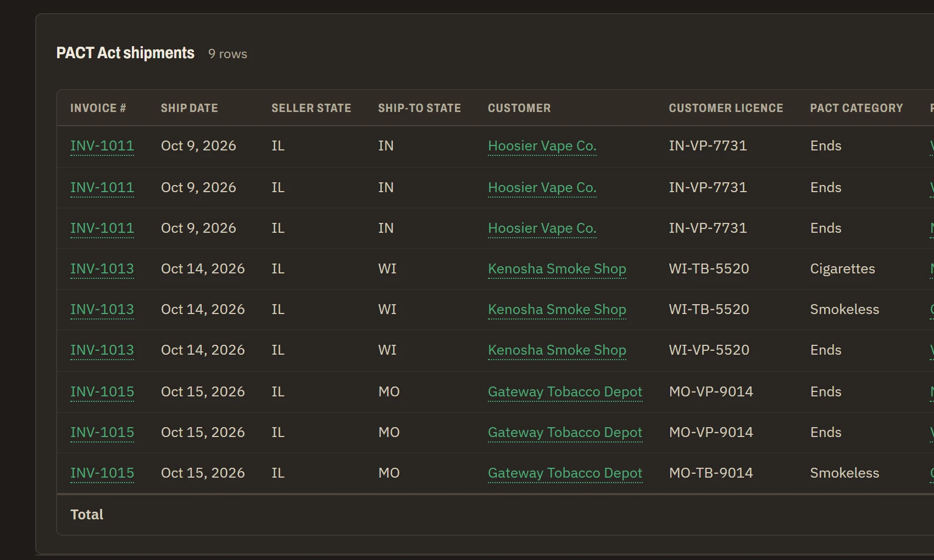Click the CUSTOMER column header
This screenshot has width=934, height=560.
click(519, 108)
